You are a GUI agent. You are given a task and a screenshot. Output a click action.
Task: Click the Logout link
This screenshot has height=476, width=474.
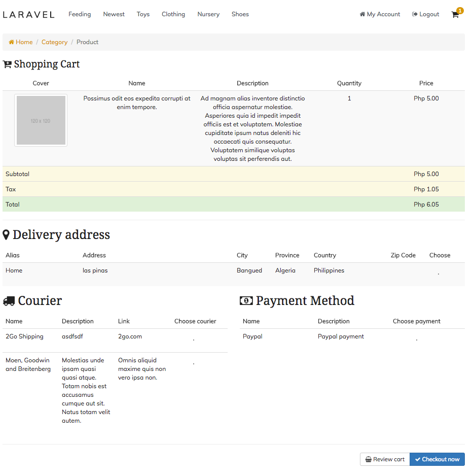point(425,14)
